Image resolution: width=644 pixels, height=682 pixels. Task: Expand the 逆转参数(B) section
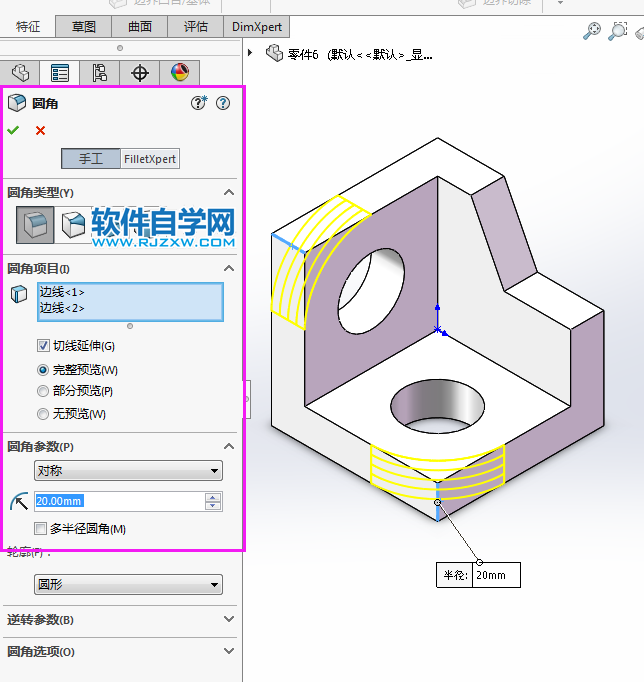pyautogui.click(x=229, y=618)
